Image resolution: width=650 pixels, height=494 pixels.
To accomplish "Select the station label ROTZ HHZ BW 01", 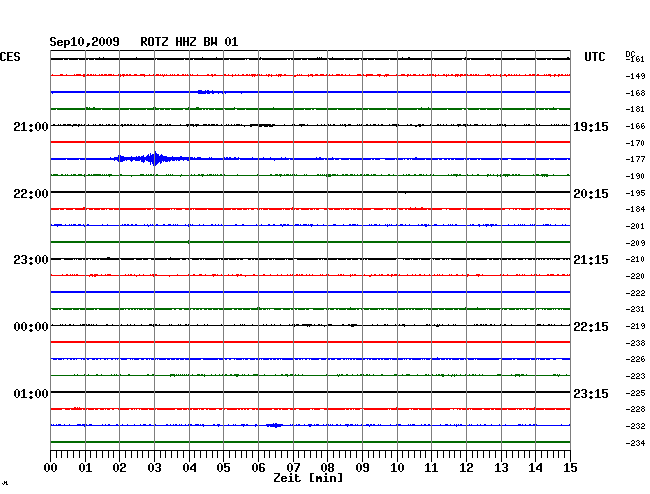I will pyautogui.click(x=189, y=42).
